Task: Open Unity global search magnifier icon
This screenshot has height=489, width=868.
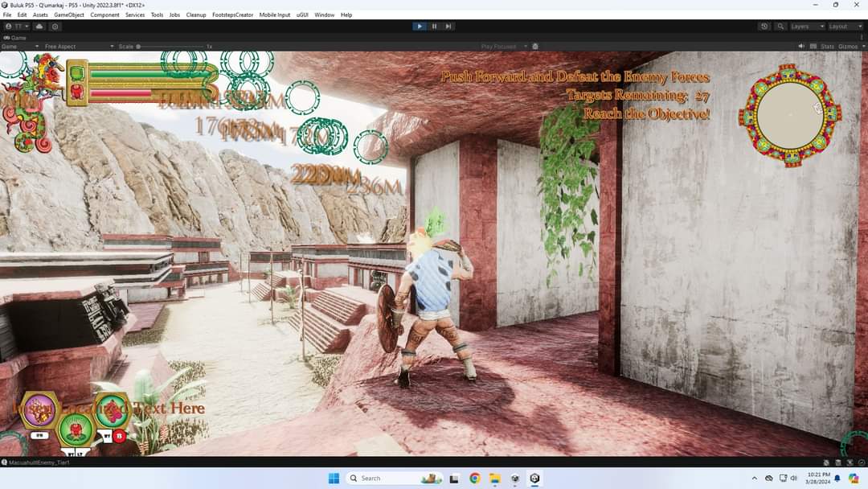Action: coord(780,26)
